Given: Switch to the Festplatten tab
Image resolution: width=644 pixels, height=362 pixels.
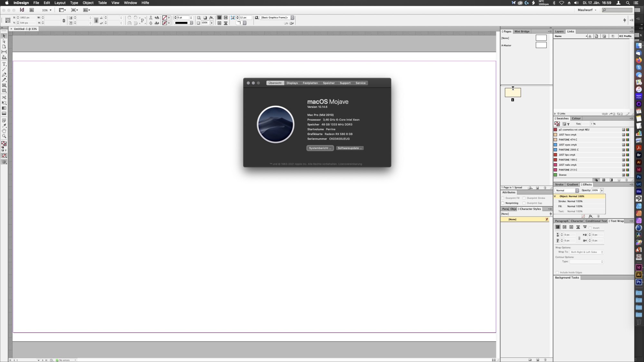Looking at the screenshot, I should coord(310,83).
